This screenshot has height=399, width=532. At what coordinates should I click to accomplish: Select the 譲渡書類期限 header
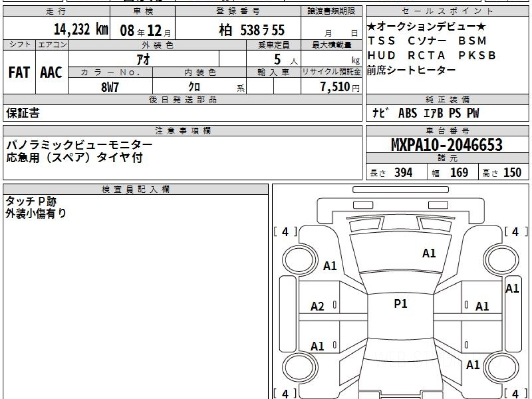332,12
